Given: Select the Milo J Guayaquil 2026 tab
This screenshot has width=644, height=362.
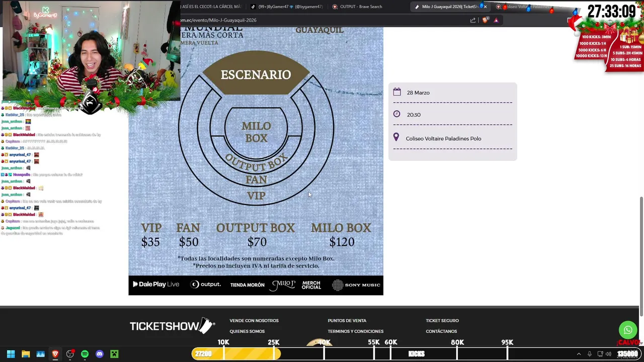Looking at the screenshot, I should click(448, 7).
